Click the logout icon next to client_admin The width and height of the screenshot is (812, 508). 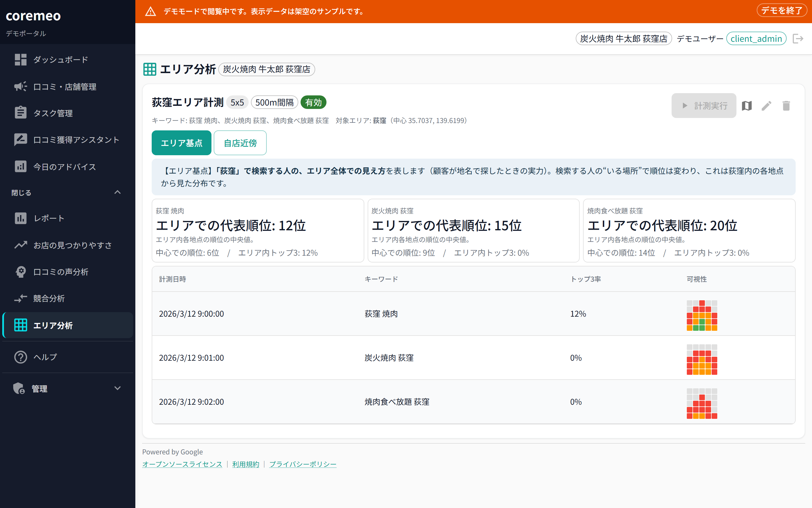tap(798, 39)
